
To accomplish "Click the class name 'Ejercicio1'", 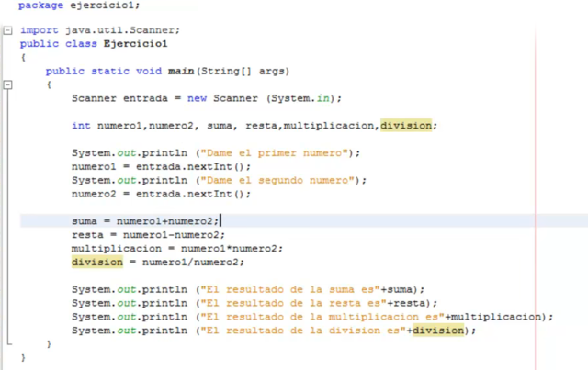I will (135, 44).
